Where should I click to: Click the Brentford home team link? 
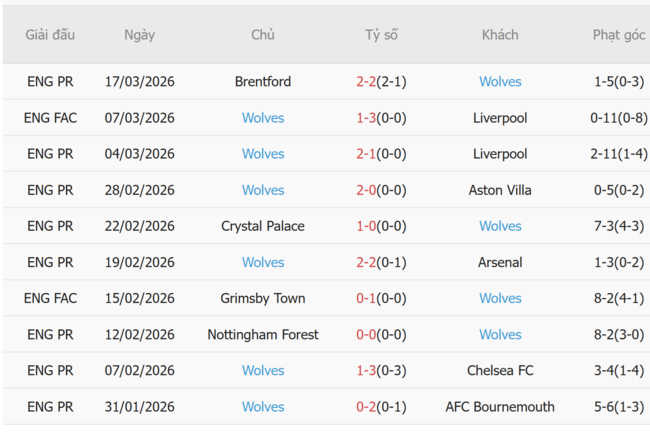[263, 82]
